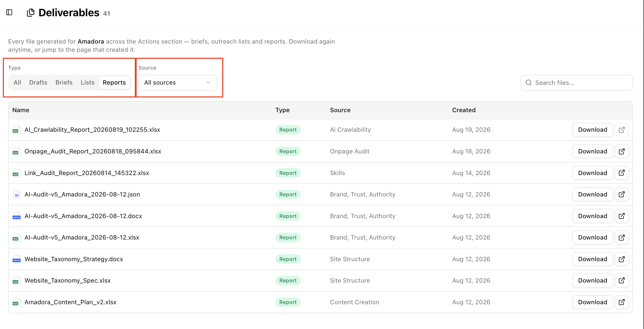Open source page for Website_Taxonomy_Spec row

pyautogui.click(x=622, y=281)
